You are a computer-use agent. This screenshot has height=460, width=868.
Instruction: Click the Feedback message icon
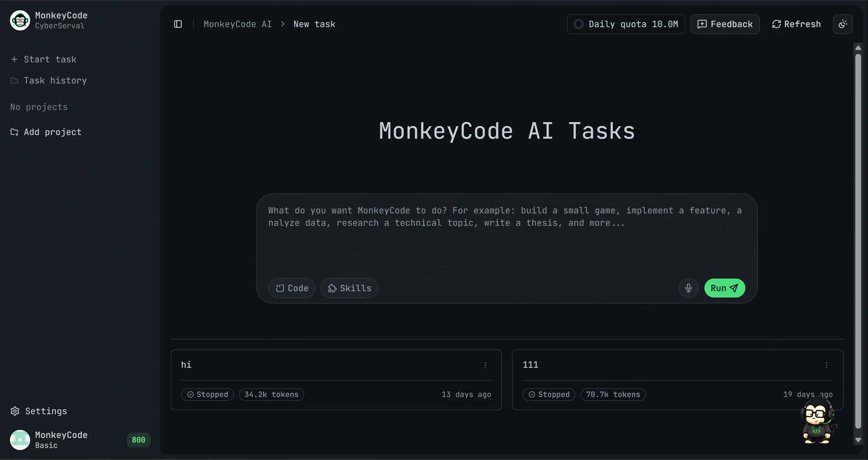coord(702,24)
